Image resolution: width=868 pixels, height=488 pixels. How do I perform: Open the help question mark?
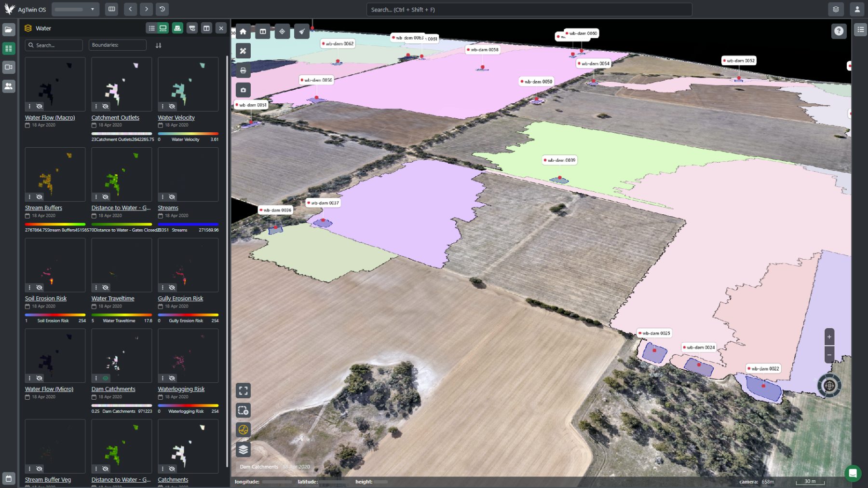(839, 31)
